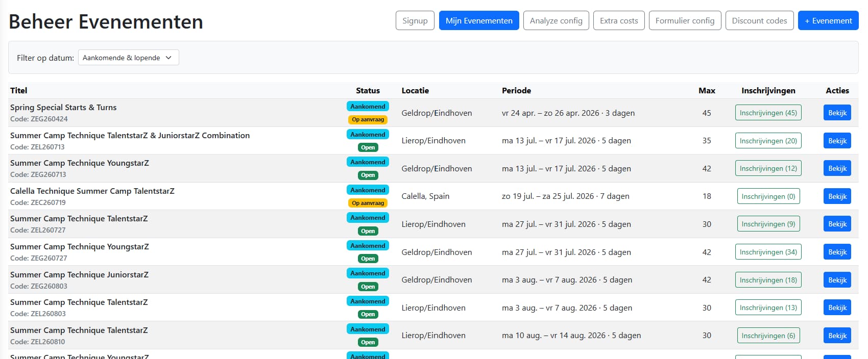Open Discount codes management

[759, 21]
